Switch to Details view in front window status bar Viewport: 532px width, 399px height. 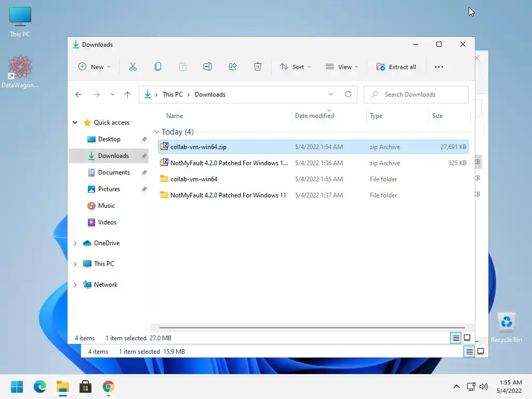pos(456,338)
